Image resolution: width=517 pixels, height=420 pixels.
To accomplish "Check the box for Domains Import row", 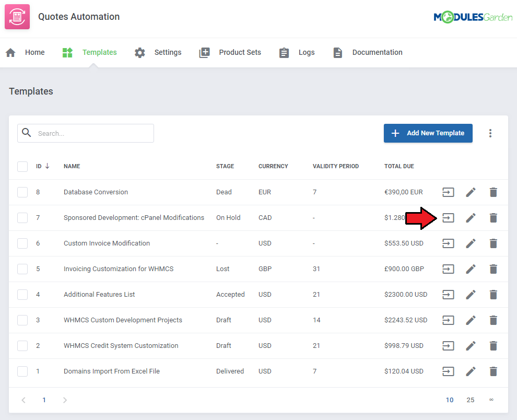I will 22,371.
